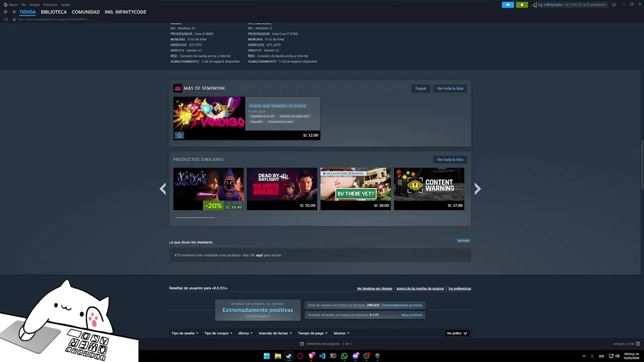
Task: Show next similar products with right arrow
Action: [x=477, y=189]
